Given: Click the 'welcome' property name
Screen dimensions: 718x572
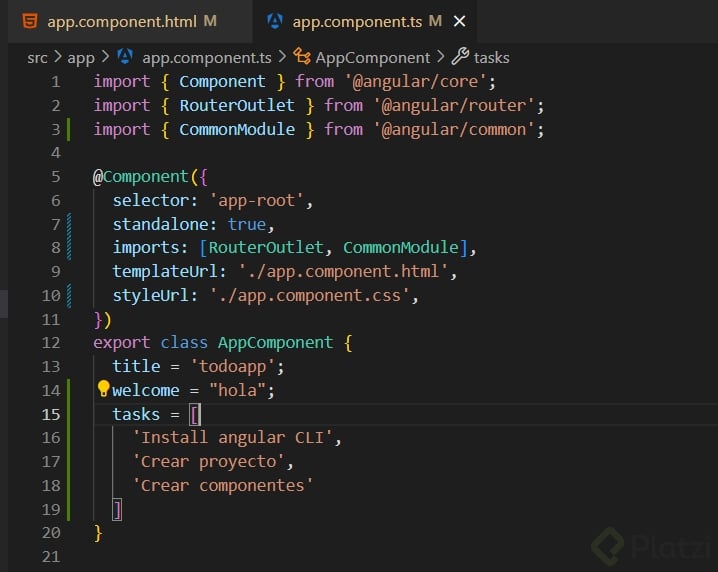Looking at the screenshot, I should 146,391.
